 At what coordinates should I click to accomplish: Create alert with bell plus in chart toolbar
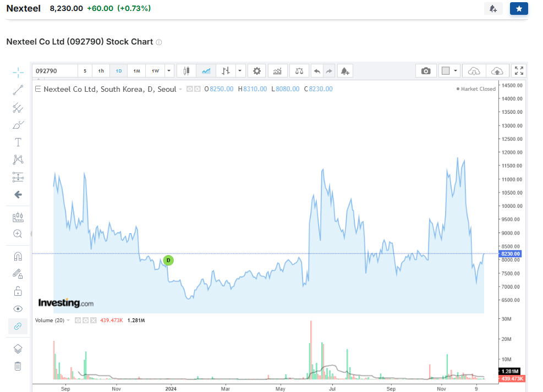click(x=345, y=71)
